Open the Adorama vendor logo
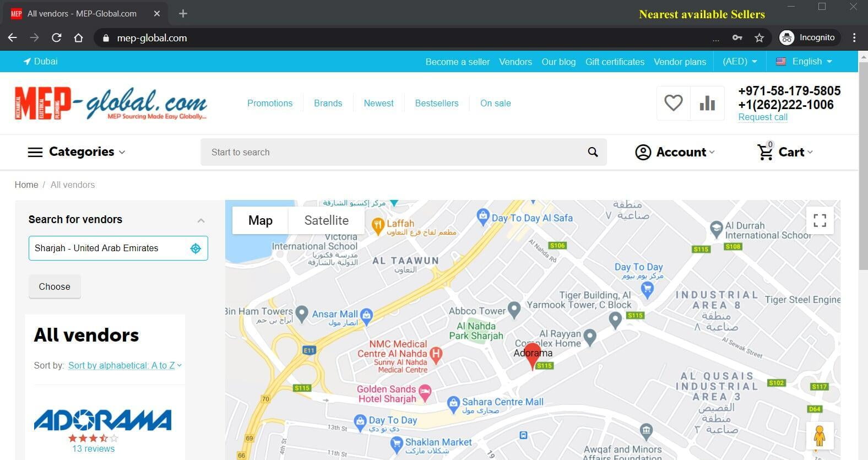This screenshot has width=868, height=460. [x=102, y=420]
